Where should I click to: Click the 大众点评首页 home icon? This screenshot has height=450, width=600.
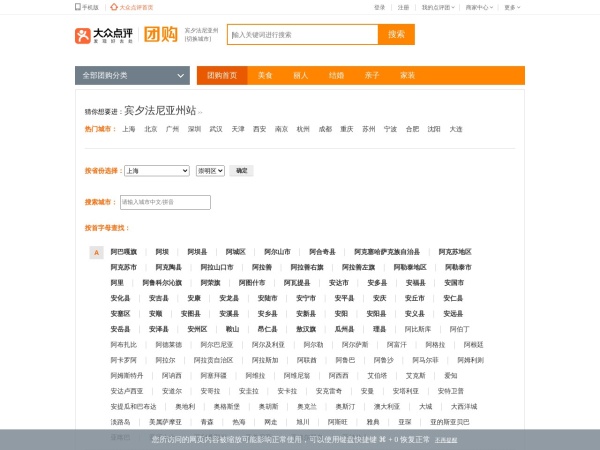coord(114,6)
